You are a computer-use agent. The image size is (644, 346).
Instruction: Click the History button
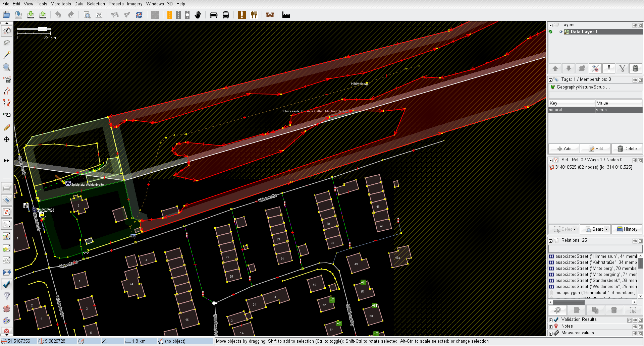(627, 229)
